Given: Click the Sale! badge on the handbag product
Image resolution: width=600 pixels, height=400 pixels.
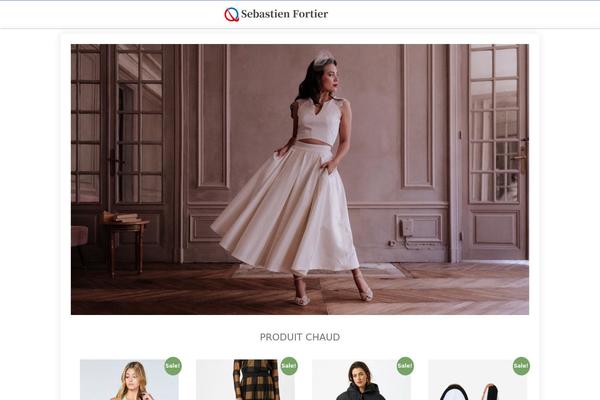Looking at the screenshot, I should click(521, 366).
